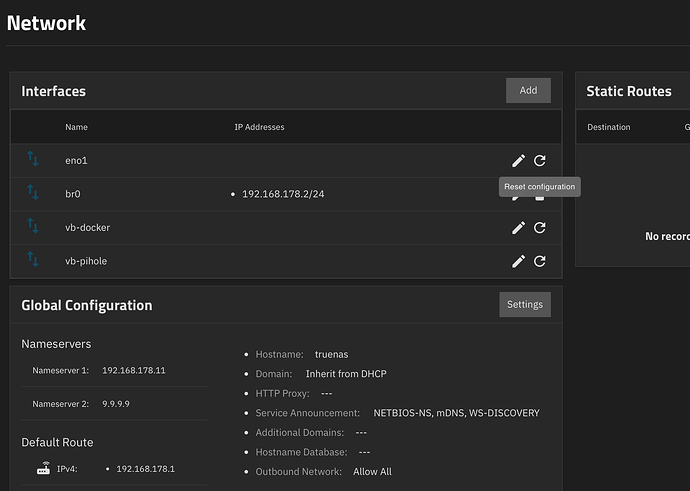Open Global Configuration Settings
This screenshot has width=690, height=491.
pyautogui.click(x=525, y=304)
